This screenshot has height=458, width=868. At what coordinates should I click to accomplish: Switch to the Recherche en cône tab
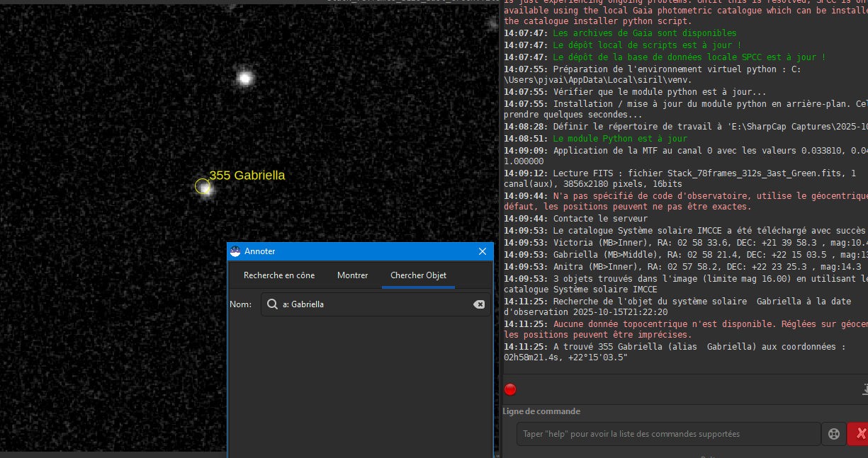(279, 275)
